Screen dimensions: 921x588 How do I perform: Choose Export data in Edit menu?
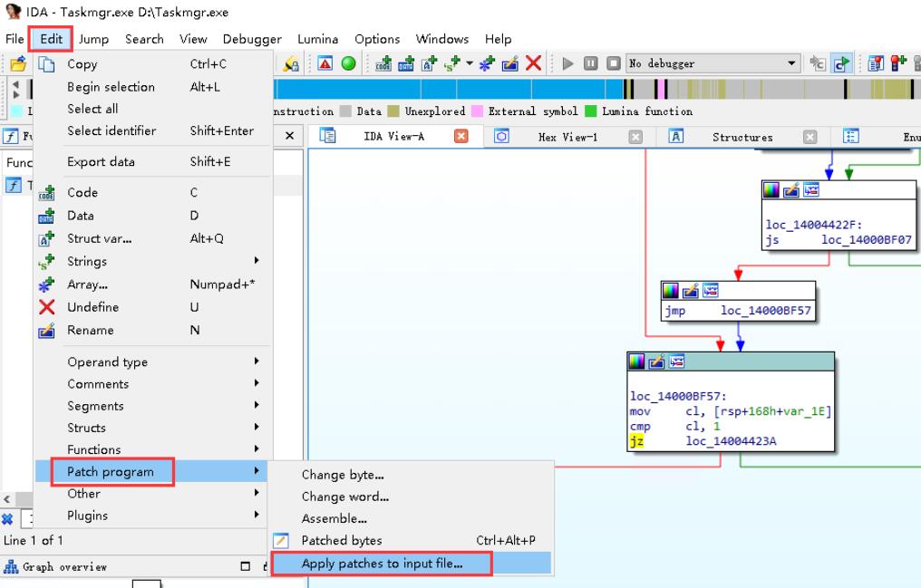coord(151,161)
